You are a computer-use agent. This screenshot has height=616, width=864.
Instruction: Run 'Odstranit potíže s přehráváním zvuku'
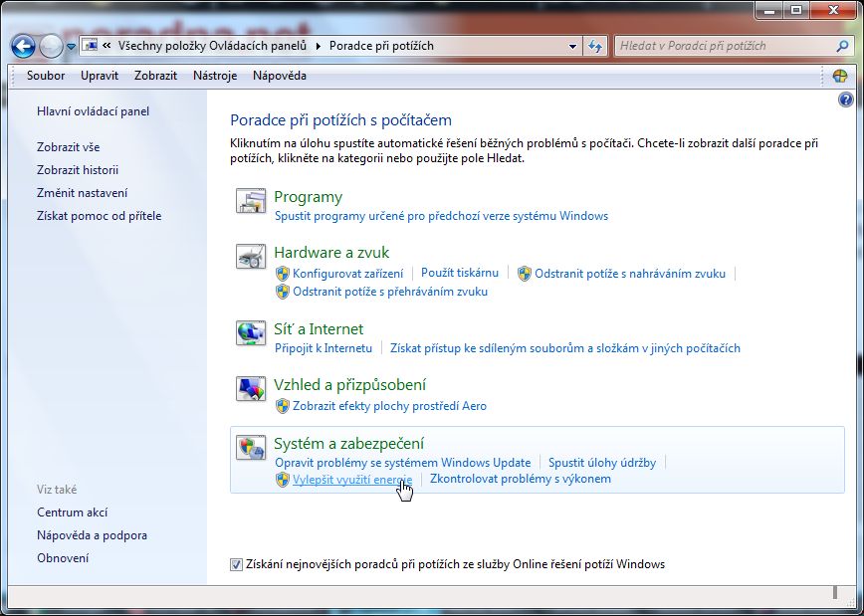(x=390, y=292)
